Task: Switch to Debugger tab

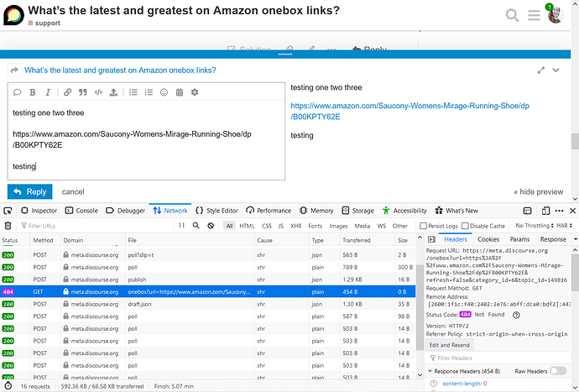Action: click(126, 211)
